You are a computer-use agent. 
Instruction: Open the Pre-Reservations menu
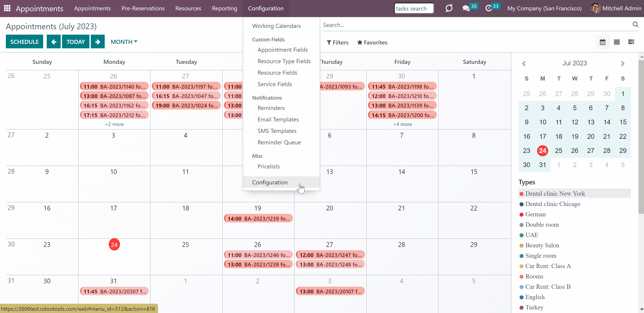point(143,8)
